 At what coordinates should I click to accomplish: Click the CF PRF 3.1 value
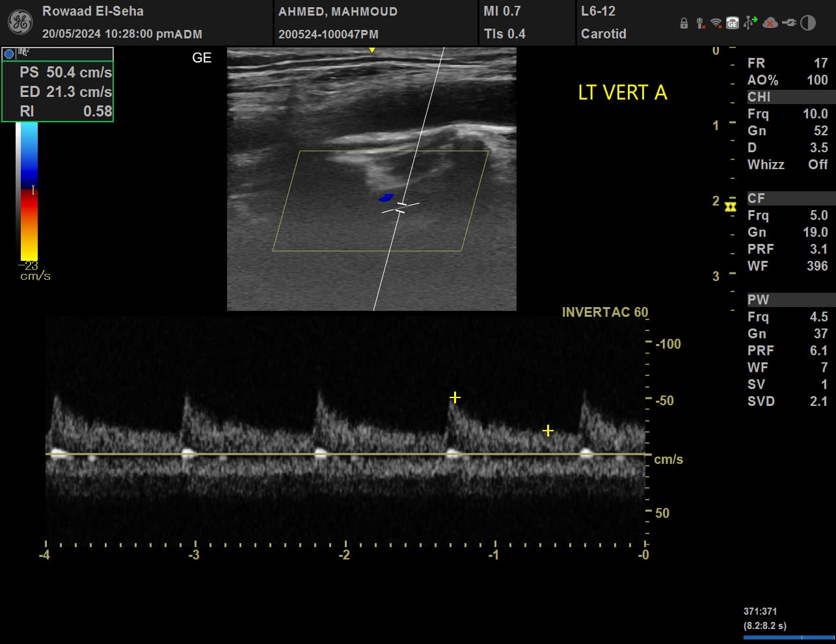click(788, 249)
